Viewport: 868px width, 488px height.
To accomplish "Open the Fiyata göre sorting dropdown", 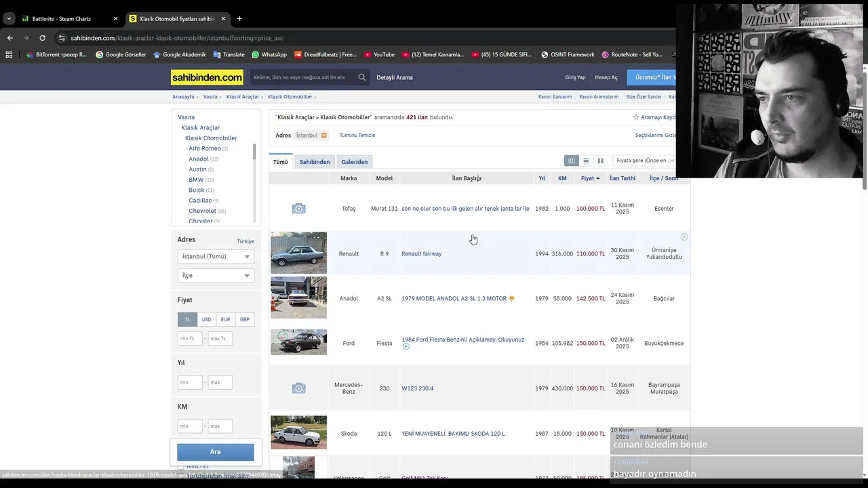I will pos(645,161).
